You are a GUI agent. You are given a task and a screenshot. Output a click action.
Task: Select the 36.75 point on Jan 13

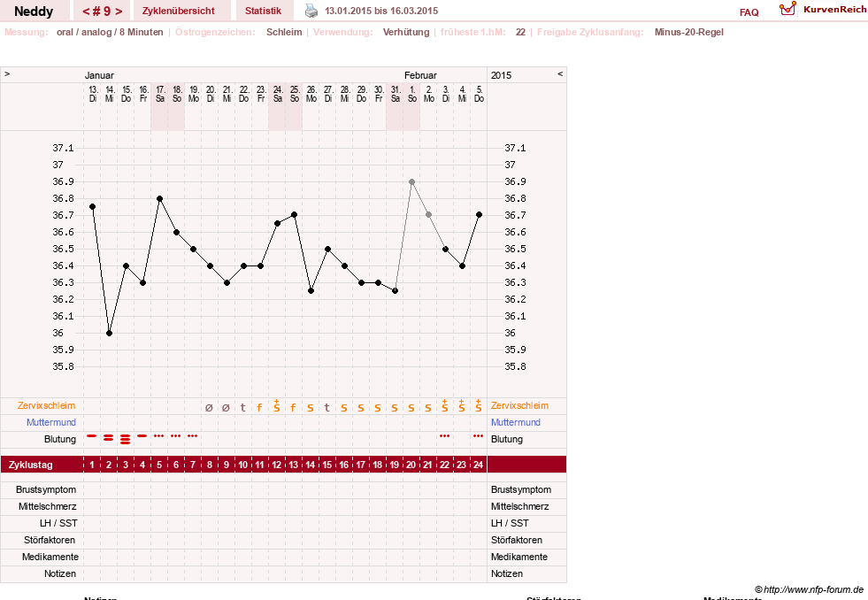click(92, 206)
